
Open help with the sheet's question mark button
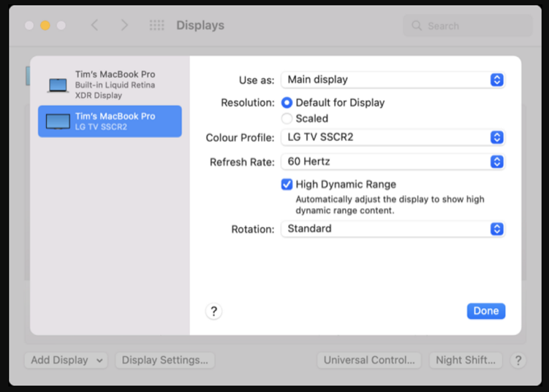point(214,311)
